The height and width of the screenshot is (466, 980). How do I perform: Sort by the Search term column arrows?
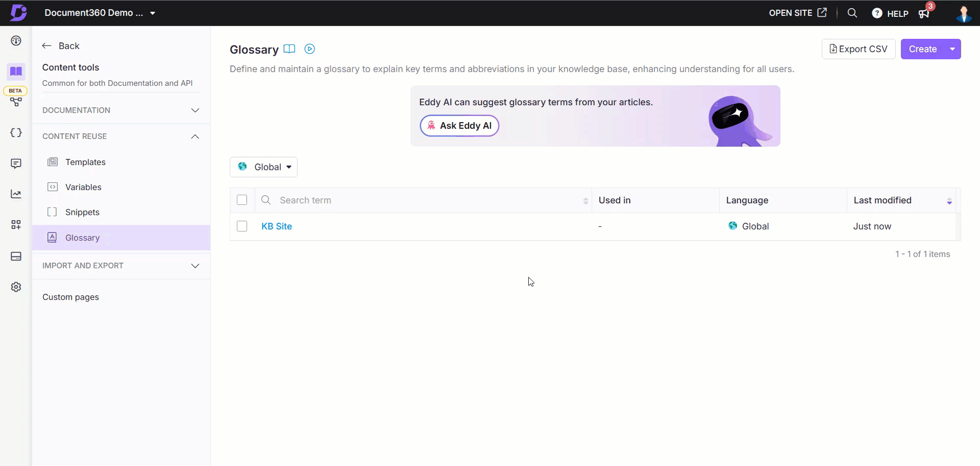[585, 201]
